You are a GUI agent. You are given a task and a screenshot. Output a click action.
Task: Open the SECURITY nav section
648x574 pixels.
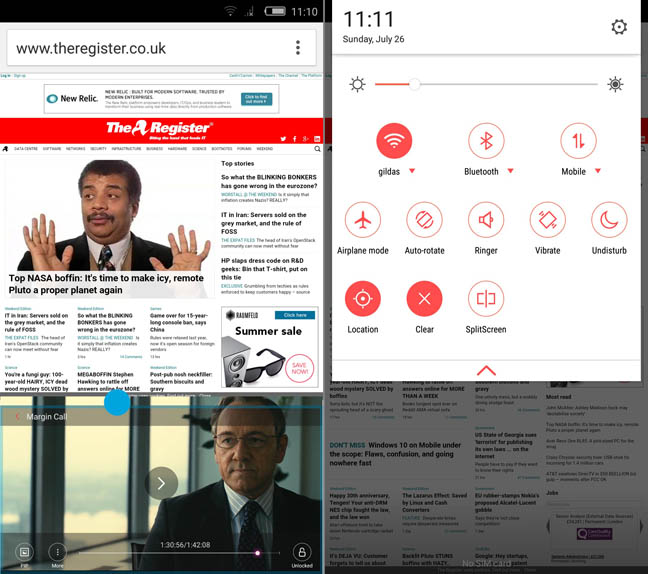[x=98, y=149]
